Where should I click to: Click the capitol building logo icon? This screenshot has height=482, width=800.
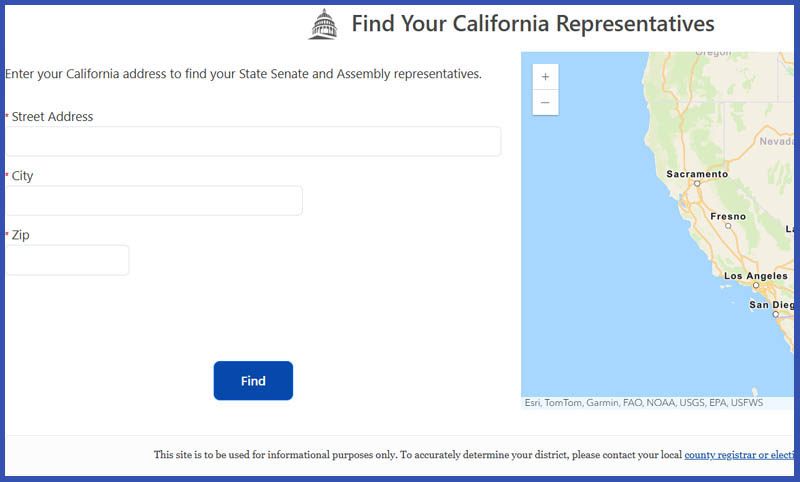pyautogui.click(x=323, y=24)
